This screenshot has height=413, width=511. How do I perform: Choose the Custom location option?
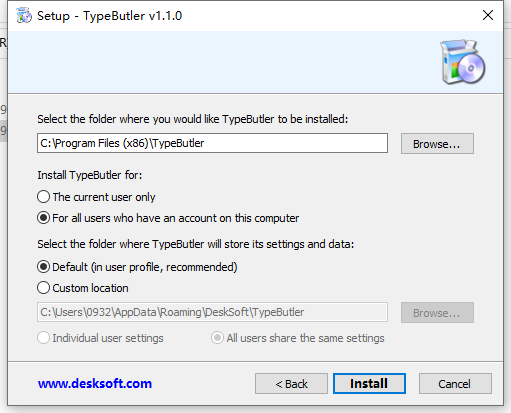click(83, 288)
